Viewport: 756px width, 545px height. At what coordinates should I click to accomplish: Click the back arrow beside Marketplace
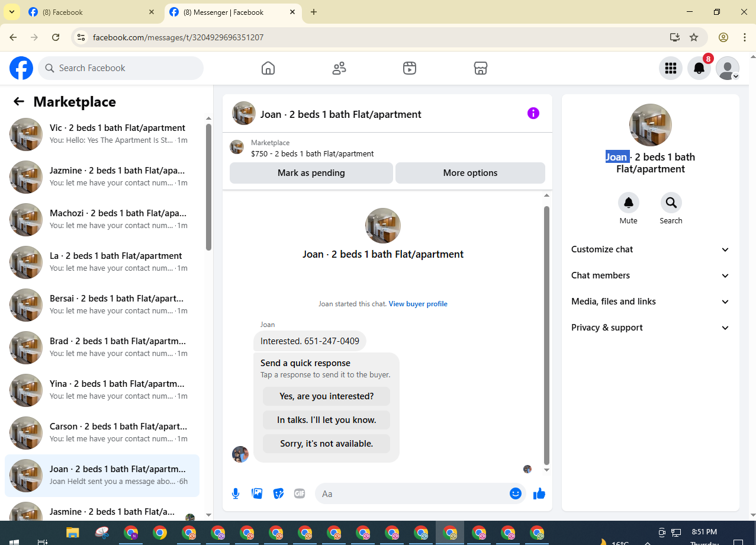pos(19,101)
